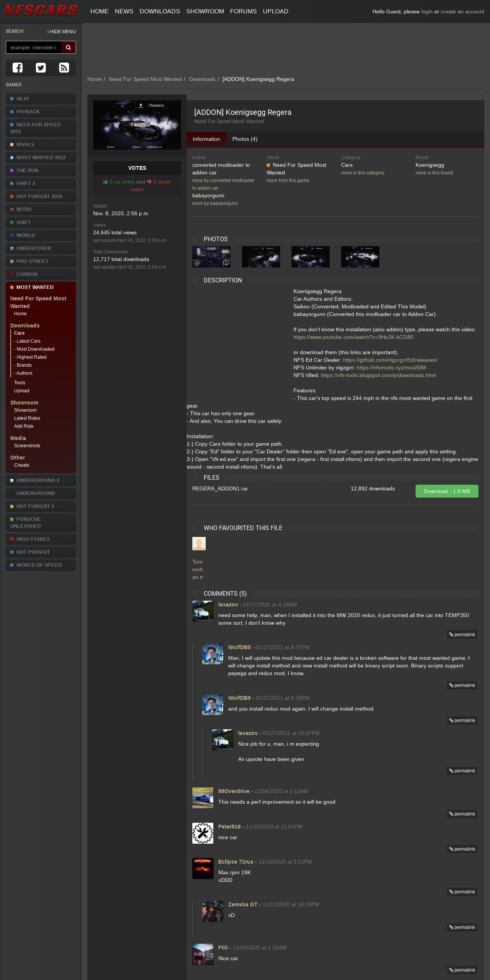Open Zemska GT avatar
This screenshot has height=980, width=490.
point(213,911)
